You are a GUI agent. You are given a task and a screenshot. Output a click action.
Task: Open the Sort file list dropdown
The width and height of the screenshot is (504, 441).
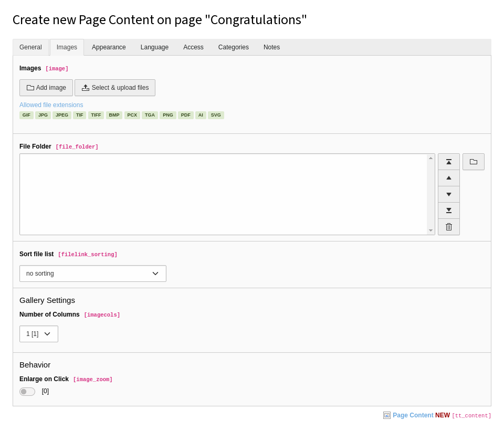click(x=93, y=274)
